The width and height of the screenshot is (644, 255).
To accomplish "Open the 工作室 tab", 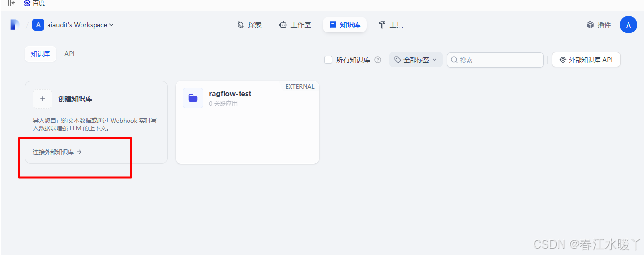I will (x=295, y=25).
